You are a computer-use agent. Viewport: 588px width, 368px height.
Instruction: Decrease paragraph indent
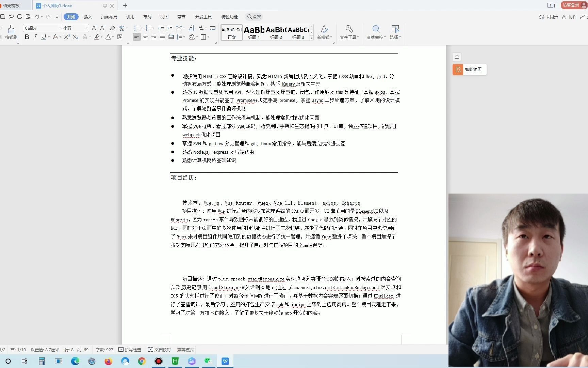pyautogui.click(x=161, y=28)
